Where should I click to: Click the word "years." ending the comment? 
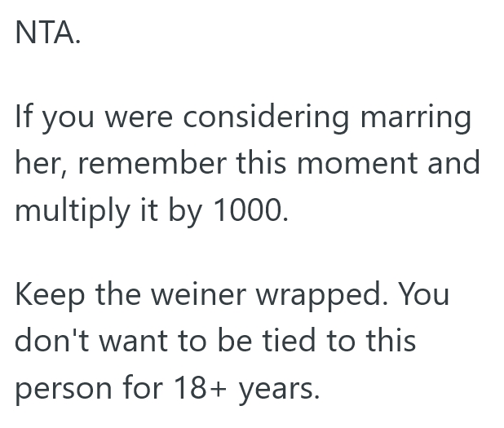(x=278, y=389)
